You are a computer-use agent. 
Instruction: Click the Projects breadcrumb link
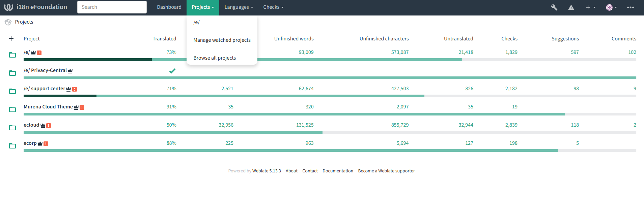[x=24, y=22]
